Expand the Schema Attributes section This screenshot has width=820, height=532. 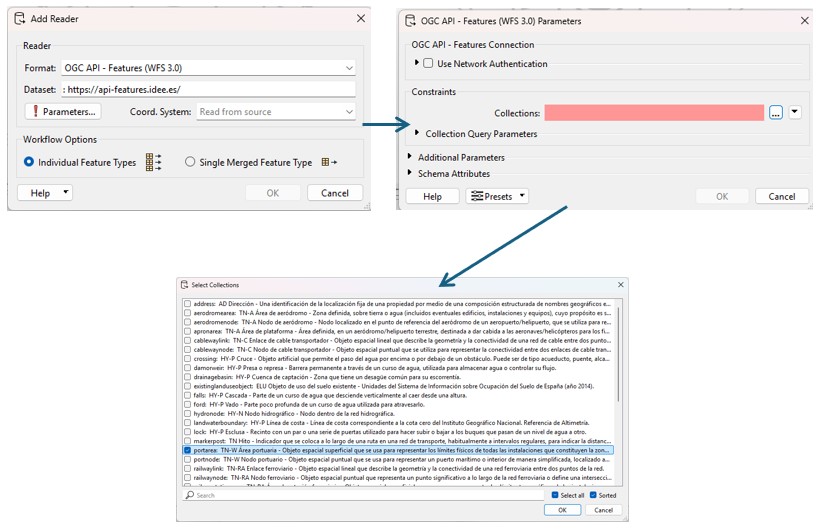click(x=410, y=173)
